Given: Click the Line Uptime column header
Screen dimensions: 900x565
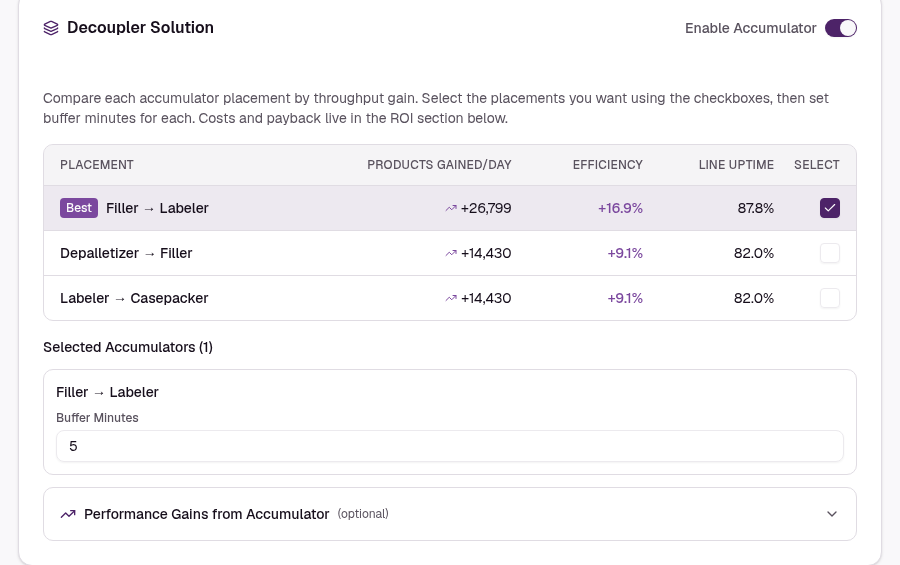Looking at the screenshot, I should (736, 165).
